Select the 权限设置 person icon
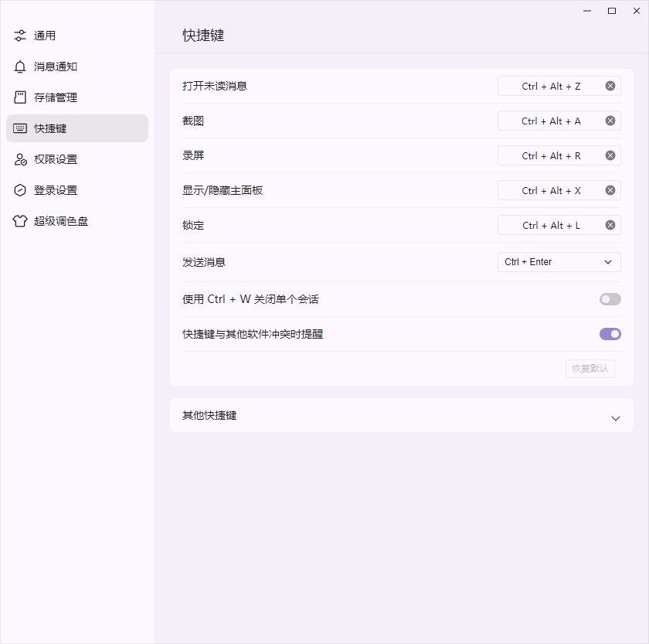Image resolution: width=649 pixels, height=644 pixels. (19, 159)
